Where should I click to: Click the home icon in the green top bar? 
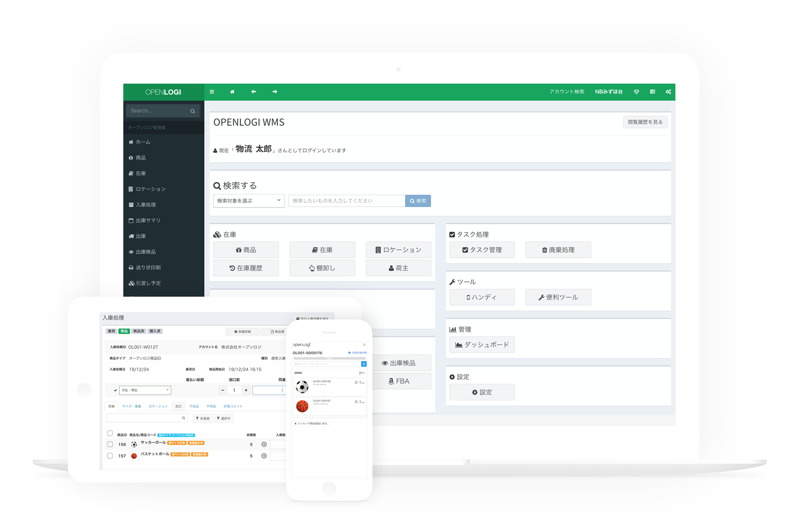tap(232, 92)
